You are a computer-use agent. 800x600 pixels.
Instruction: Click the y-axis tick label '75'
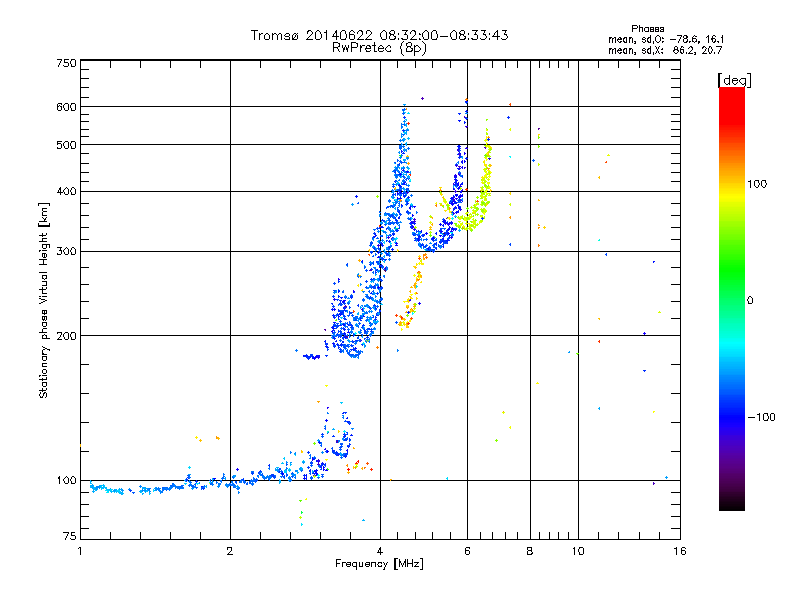coord(70,536)
